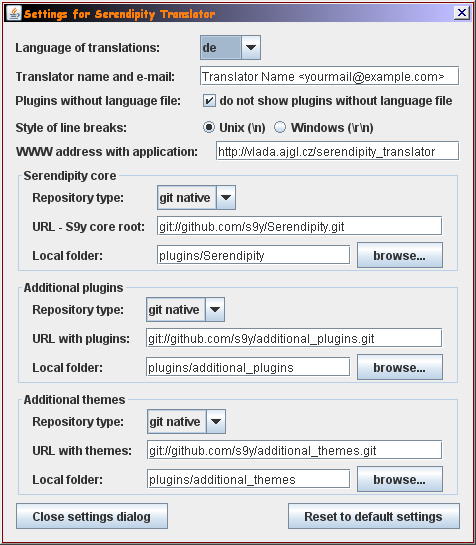Click the plugins/Serendipity local folder field
The height and width of the screenshot is (545, 476).
pyautogui.click(x=253, y=255)
